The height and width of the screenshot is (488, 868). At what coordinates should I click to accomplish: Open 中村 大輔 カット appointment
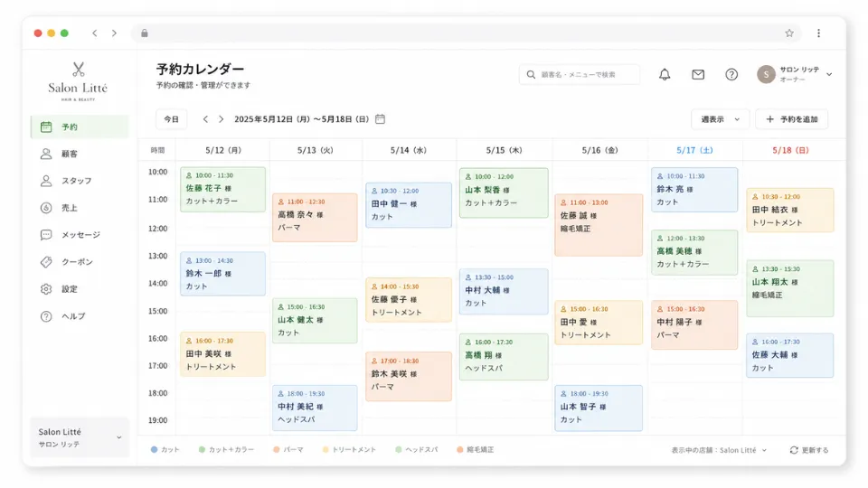[504, 292]
